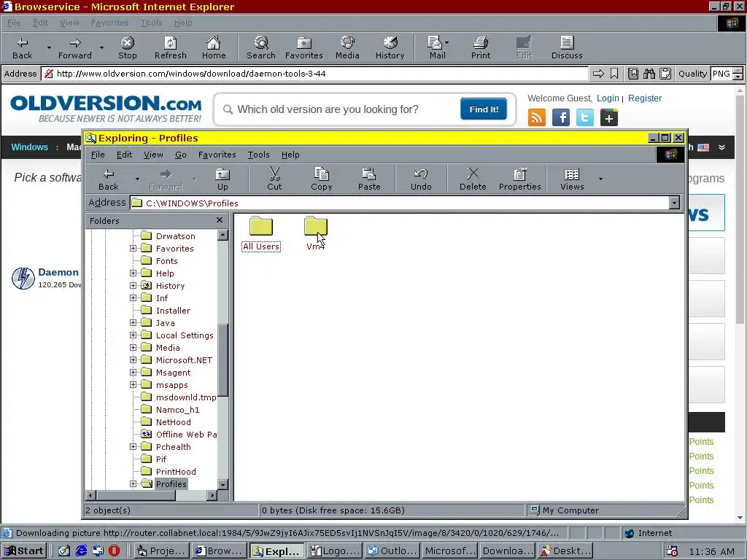Click Quality stepper arrows
This screenshot has height=560, width=747.
[x=738, y=74]
